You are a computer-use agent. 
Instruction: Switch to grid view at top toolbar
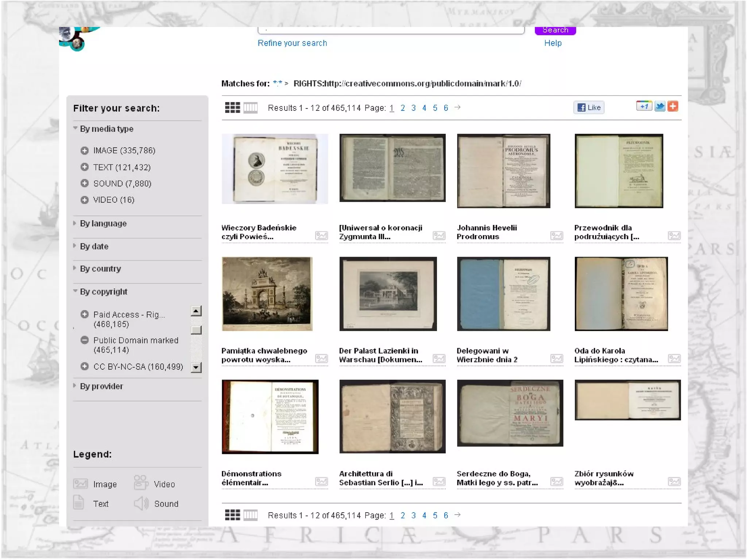click(x=232, y=108)
